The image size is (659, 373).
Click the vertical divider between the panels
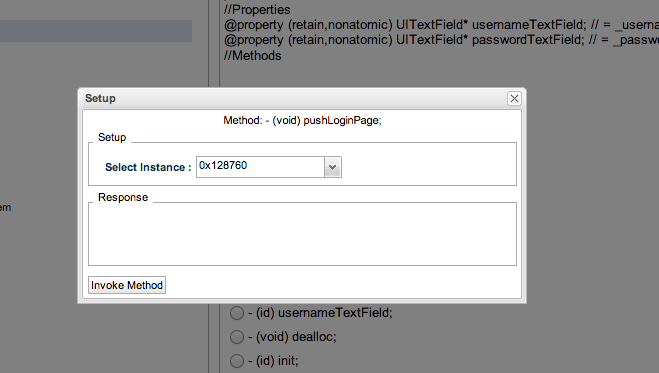point(214,42)
